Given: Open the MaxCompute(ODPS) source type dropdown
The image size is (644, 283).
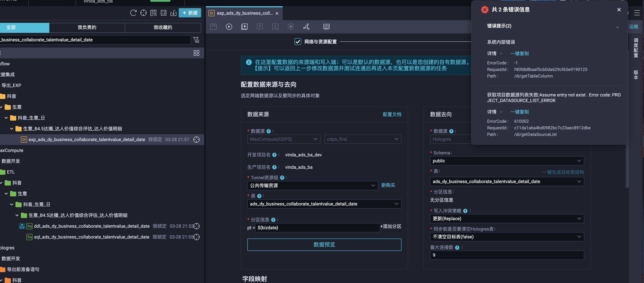Looking at the screenshot, I should click(284, 139).
